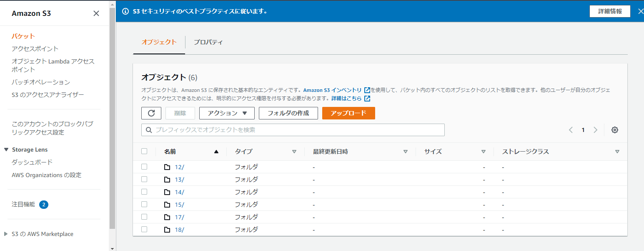Open このアカウントのブロックパブリックアクセス設定
Viewport: 644px width, 251px height.
click(x=53, y=128)
